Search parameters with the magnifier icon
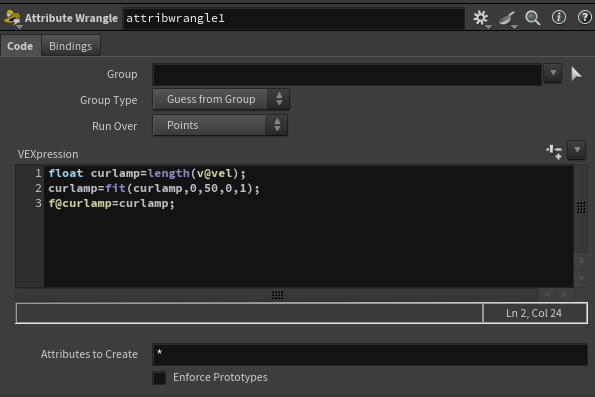Viewport: 595px width, 397px height. point(532,17)
